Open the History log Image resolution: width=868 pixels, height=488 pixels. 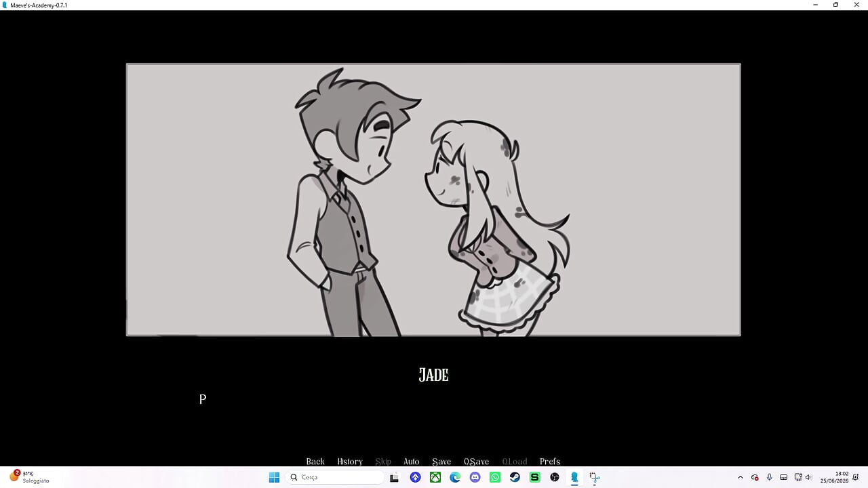[x=350, y=462]
